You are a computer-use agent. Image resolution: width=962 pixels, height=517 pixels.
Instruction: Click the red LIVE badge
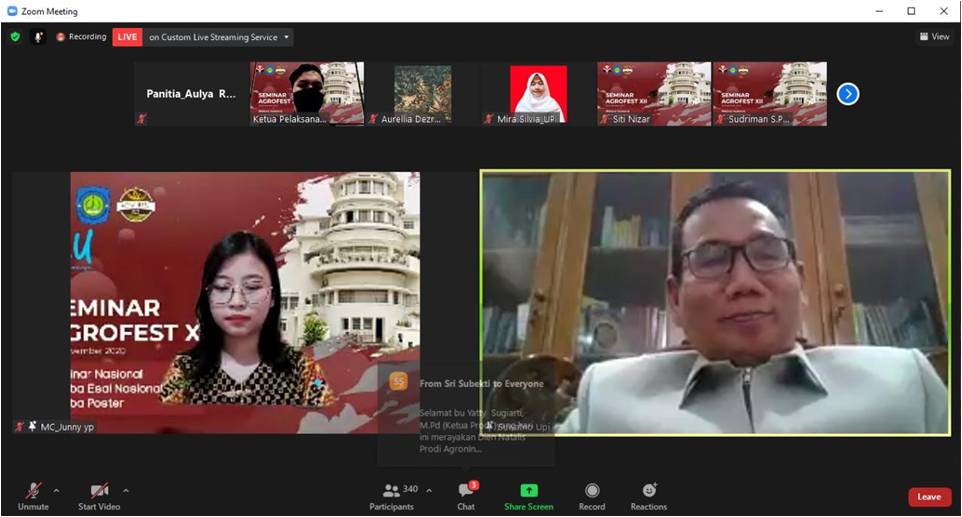tap(127, 37)
